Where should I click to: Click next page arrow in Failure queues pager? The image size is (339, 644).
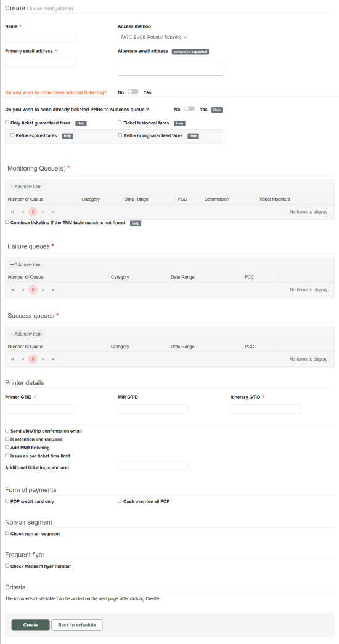(43, 289)
